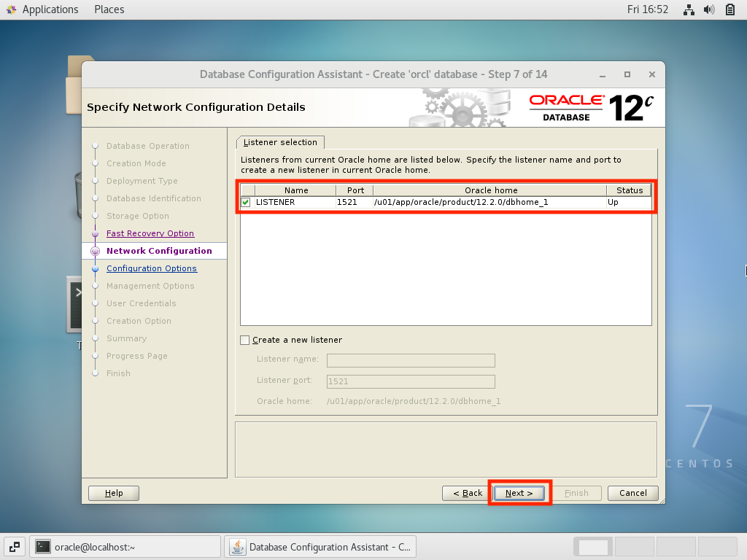Click the Applications menu icon in top bar
This screenshot has height=560, width=747.
(x=12, y=9)
